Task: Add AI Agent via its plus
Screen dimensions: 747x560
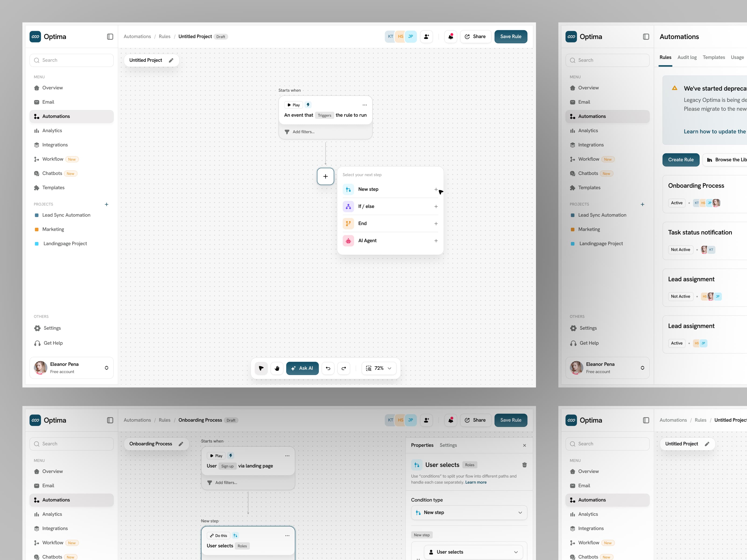Action: (x=436, y=241)
